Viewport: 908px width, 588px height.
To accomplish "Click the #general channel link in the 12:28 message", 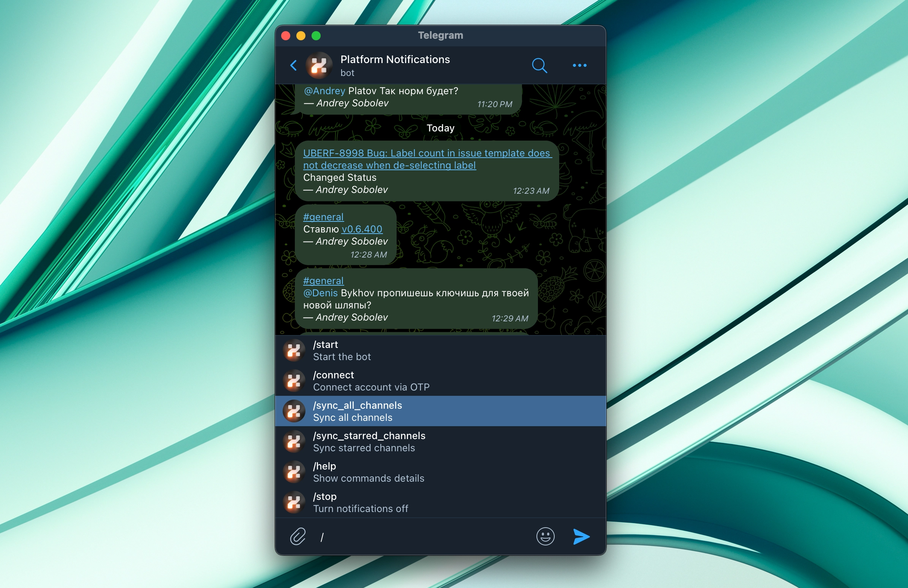I will (323, 217).
